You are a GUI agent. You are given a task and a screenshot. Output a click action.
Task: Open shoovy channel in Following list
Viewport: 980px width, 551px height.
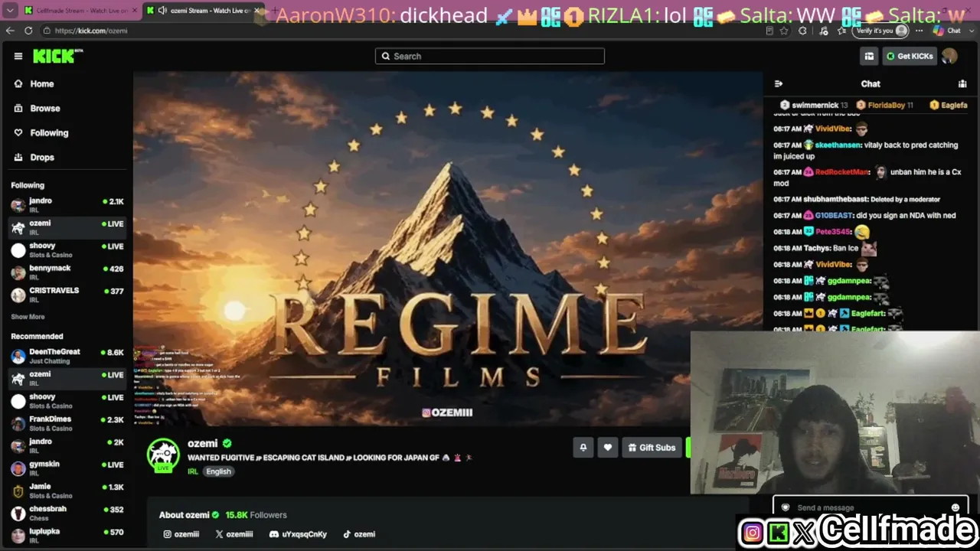pyautogui.click(x=67, y=250)
